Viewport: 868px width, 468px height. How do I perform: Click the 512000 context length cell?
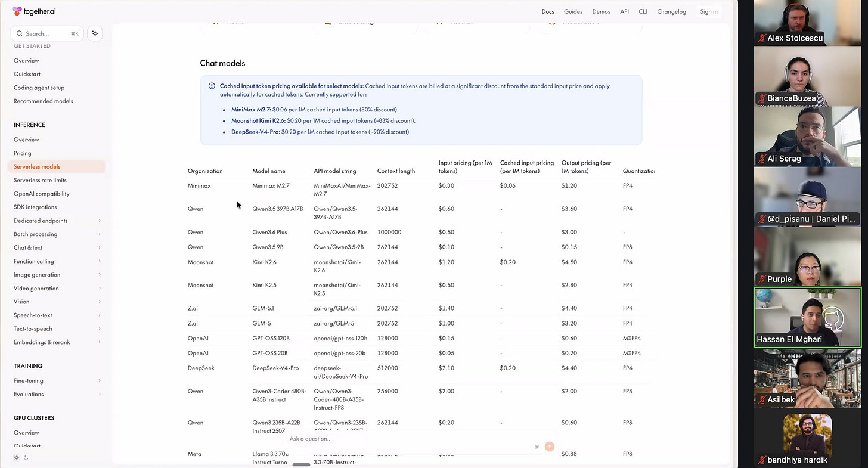[x=387, y=368]
